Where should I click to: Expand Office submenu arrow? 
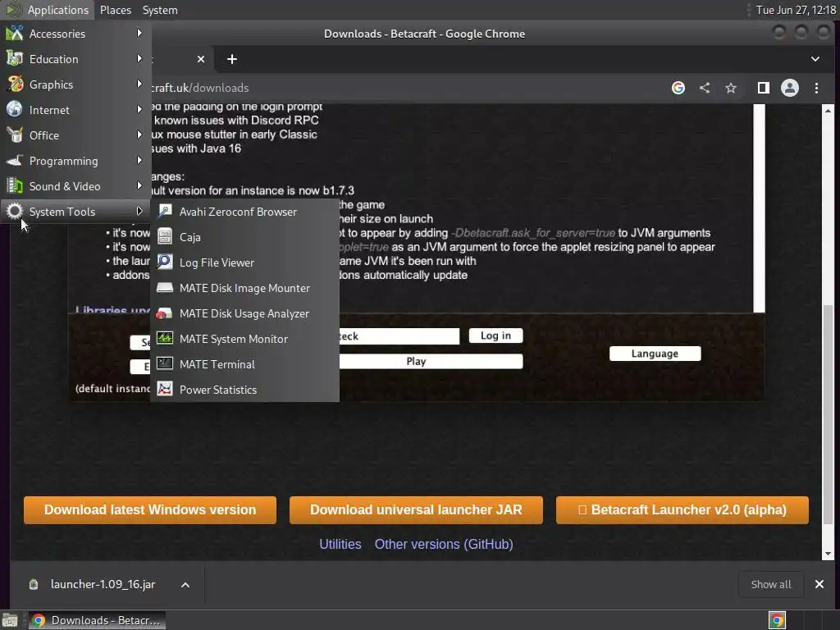139,135
